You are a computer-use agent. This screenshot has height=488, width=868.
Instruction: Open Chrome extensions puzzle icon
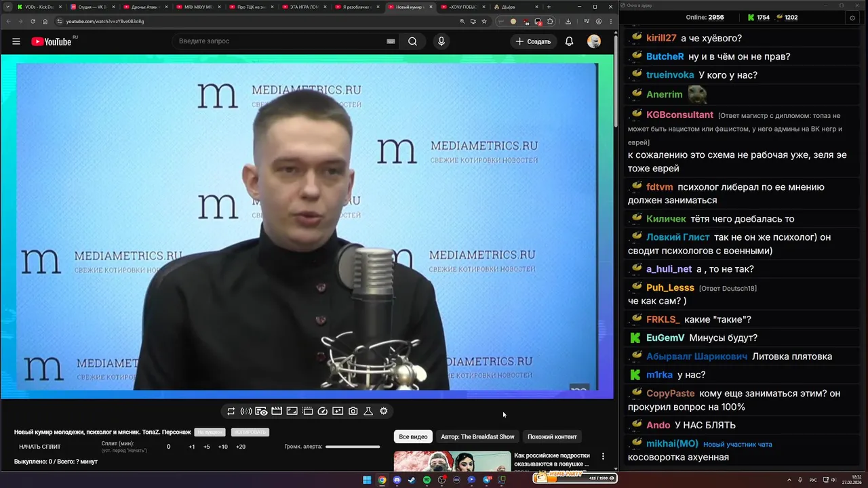[x=550, y=21]
